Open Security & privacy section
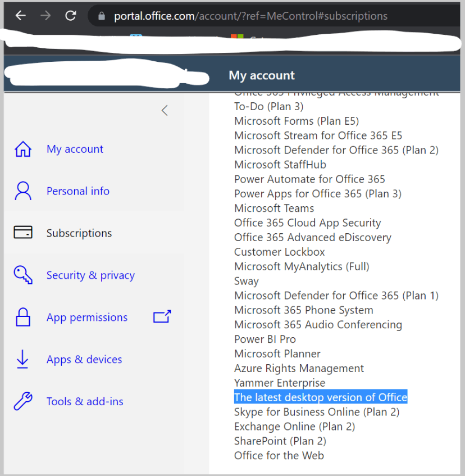 (90, 275)
